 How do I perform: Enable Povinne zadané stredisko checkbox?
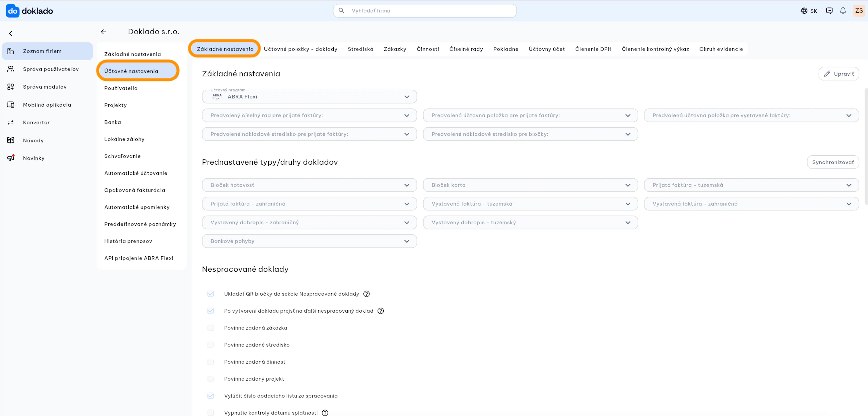click(211, 345)
